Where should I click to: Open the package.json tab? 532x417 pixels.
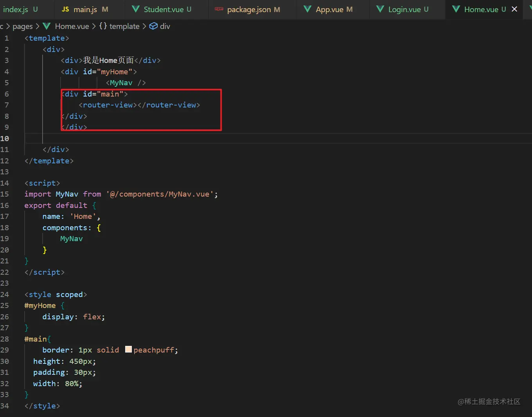(249, 9)
